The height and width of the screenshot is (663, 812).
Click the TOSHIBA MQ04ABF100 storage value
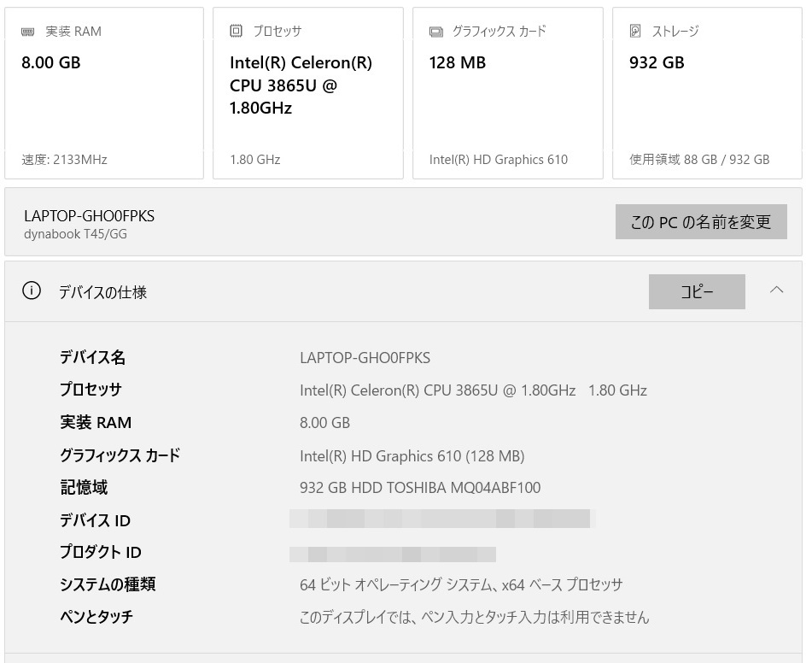tap(420, 488)
